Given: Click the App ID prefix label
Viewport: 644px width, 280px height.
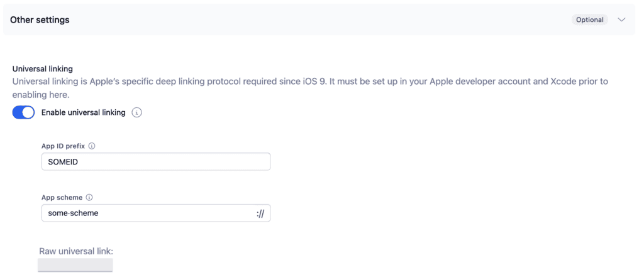Looking at the screenshot, I should pos(64,146).
